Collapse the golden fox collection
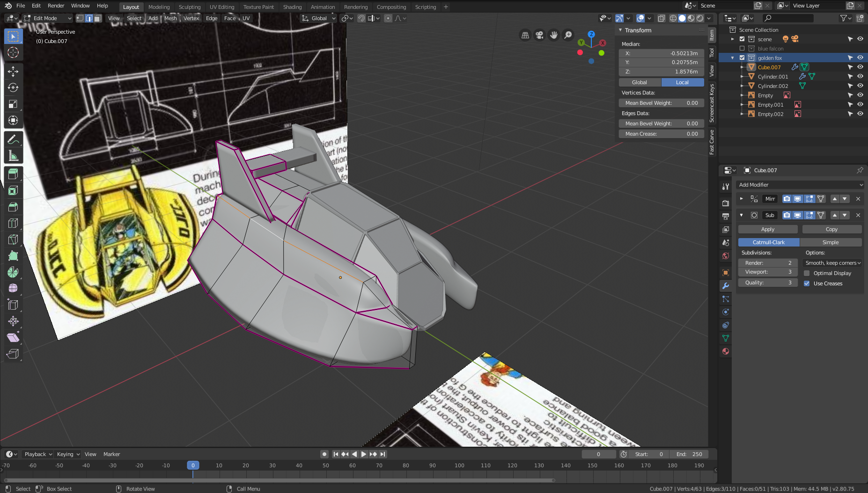Image resolution: width=868 pixels, height=493 pixels. coord(733,58)
